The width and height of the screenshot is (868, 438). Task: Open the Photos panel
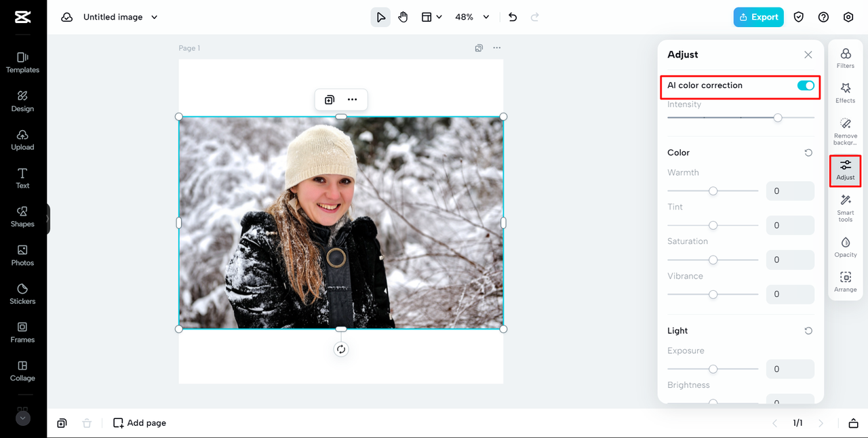[22, 256]
